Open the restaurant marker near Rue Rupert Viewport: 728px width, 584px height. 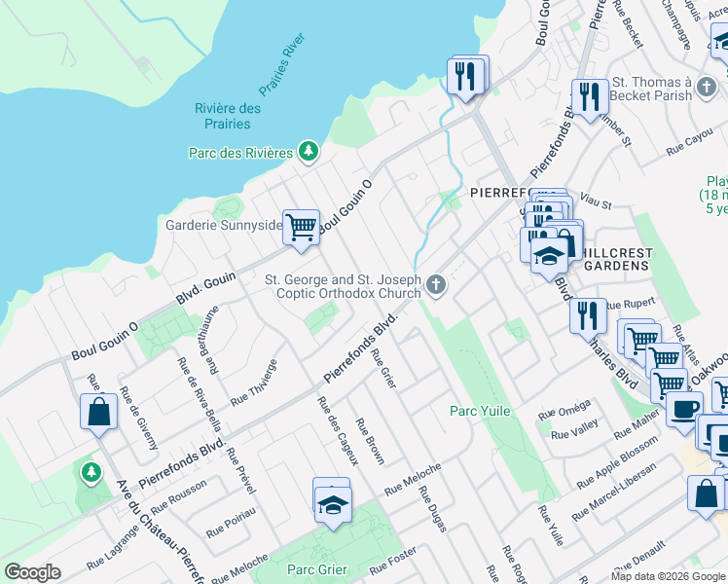coord(588,317)
